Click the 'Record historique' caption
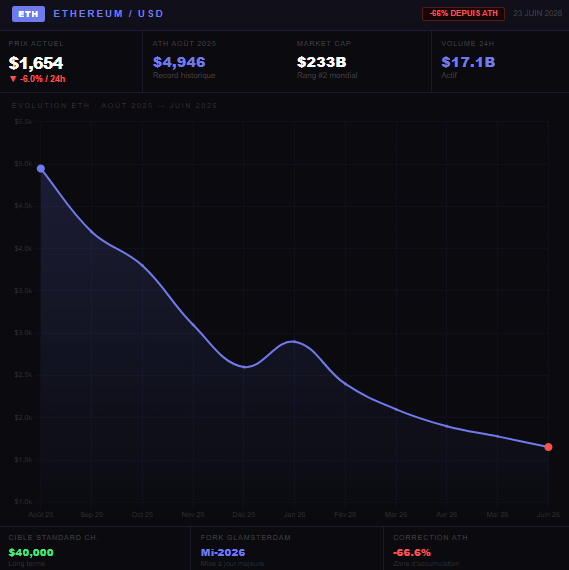 [x=184, y=75]
